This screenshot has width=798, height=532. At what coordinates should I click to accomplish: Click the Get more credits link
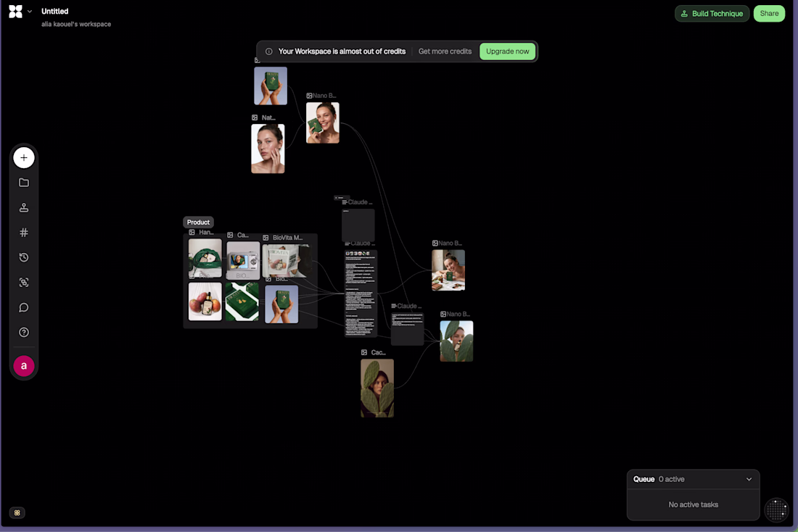tap(445, 51)
